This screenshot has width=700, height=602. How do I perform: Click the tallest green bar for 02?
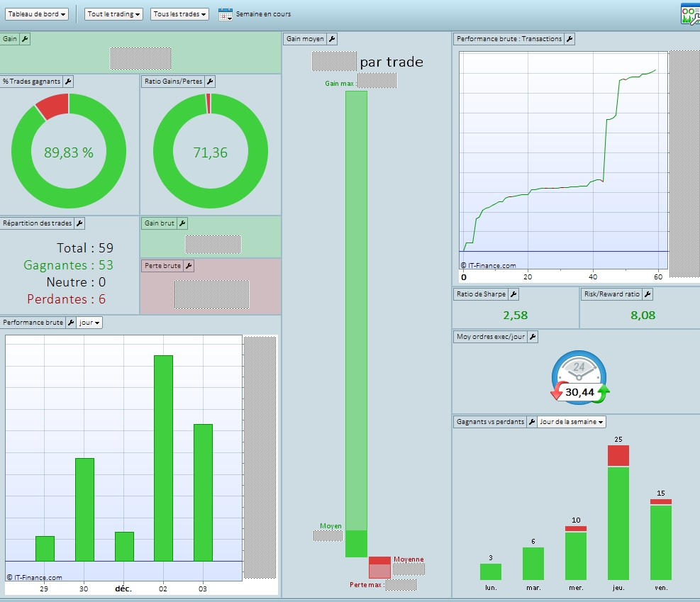(163, 458)
